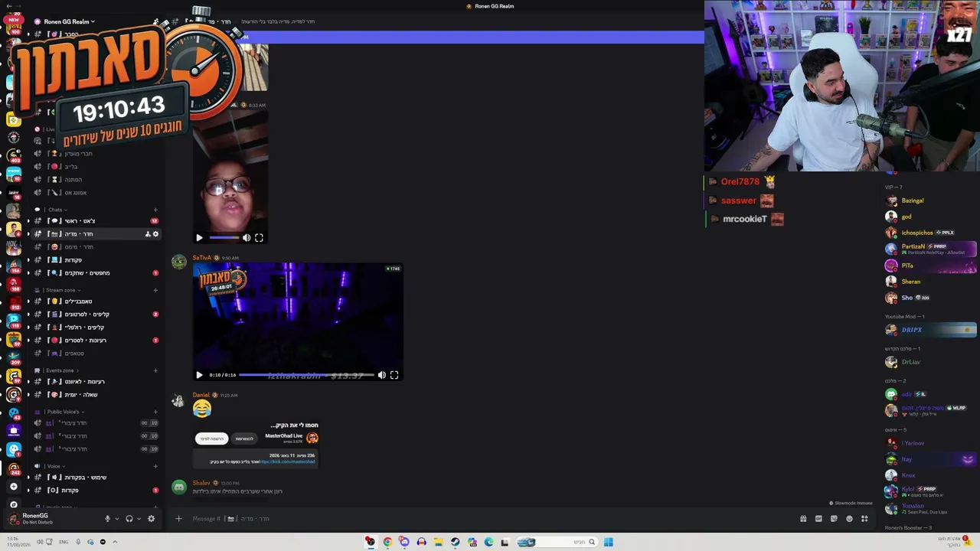Focus the message input field
The height and width of the screenshot is (551, 980).
[490, 519]
